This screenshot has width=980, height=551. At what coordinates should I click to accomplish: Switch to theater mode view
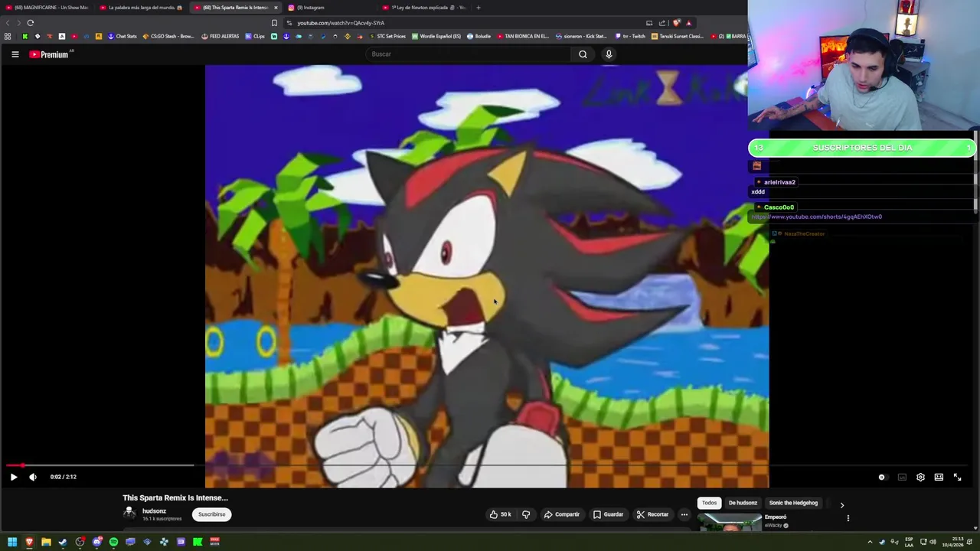tap(939, 477)
